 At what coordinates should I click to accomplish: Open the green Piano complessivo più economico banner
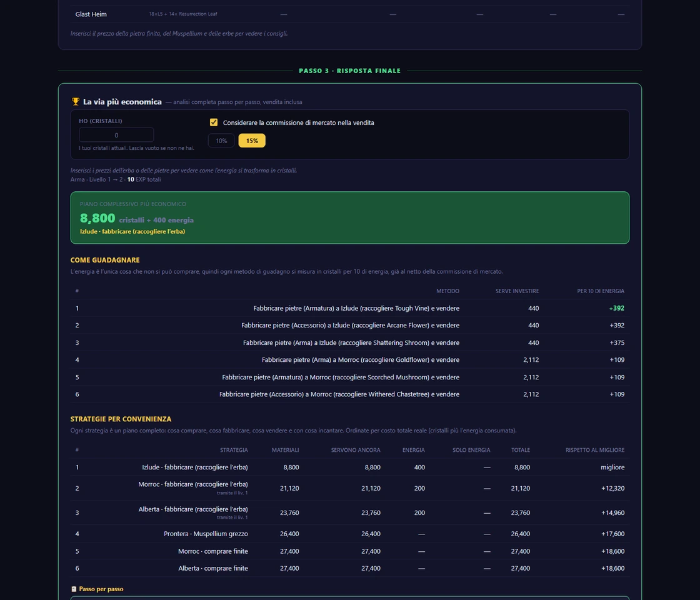(x=349, y=218)
